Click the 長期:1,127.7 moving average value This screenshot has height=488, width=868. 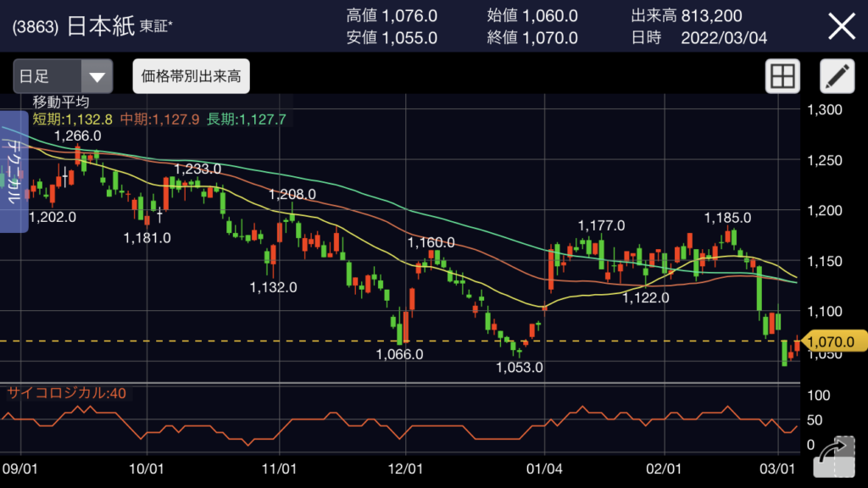(247, 119)
